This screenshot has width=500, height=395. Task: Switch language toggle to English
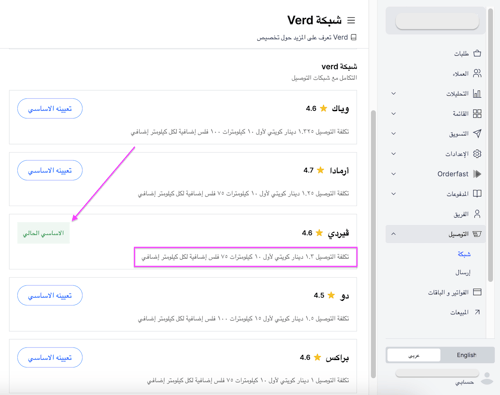point(466,355)
